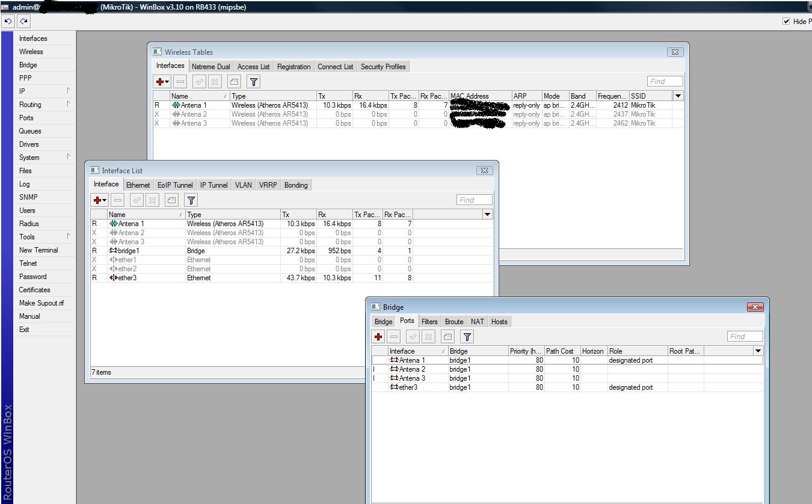Click the comment button in Bridge window
The width and height of the screenshot is (812, 504).
448,337
